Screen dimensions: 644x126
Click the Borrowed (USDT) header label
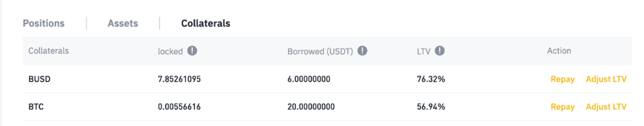coord(320,51)
